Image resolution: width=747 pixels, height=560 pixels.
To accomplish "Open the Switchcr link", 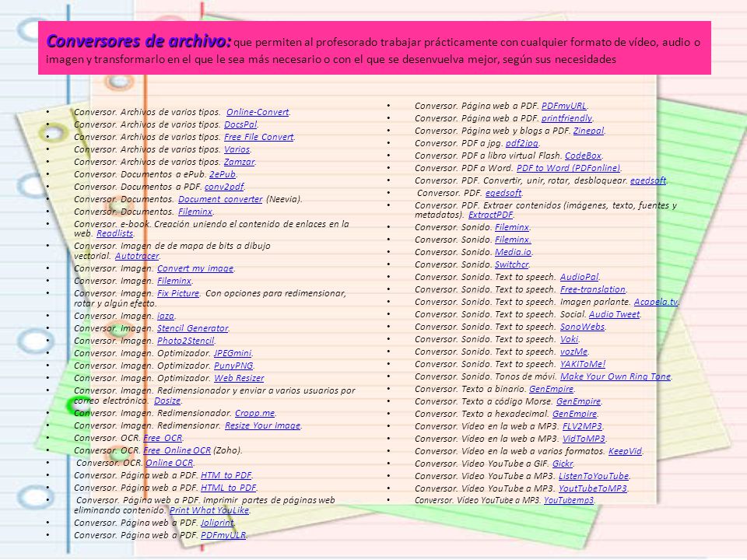I will pyautogui.click(x=512, y=264).
